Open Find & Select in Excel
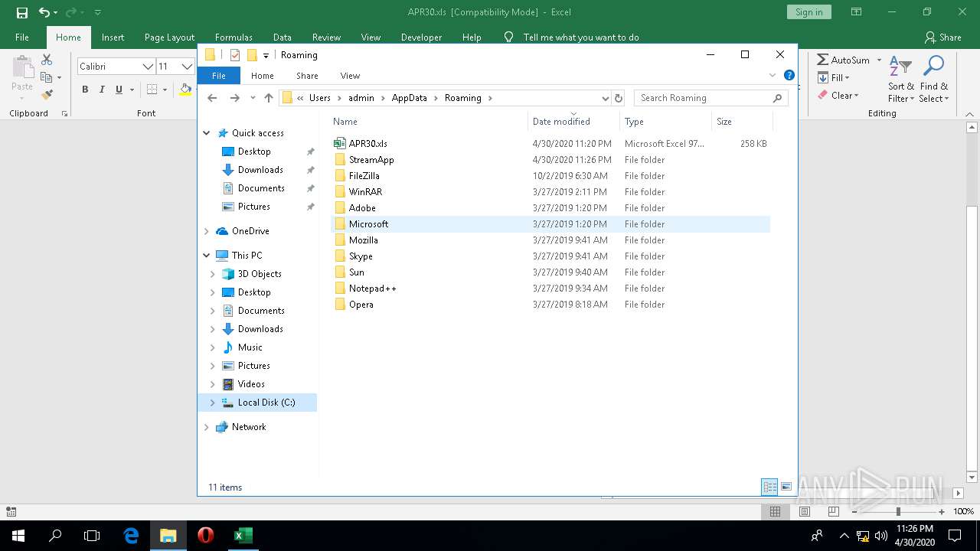Viewport: 980px width, 551px height. coord(933,80)
